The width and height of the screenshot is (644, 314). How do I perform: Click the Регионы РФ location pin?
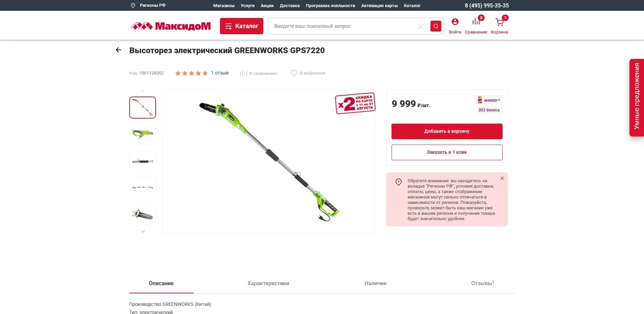[133, 5]
